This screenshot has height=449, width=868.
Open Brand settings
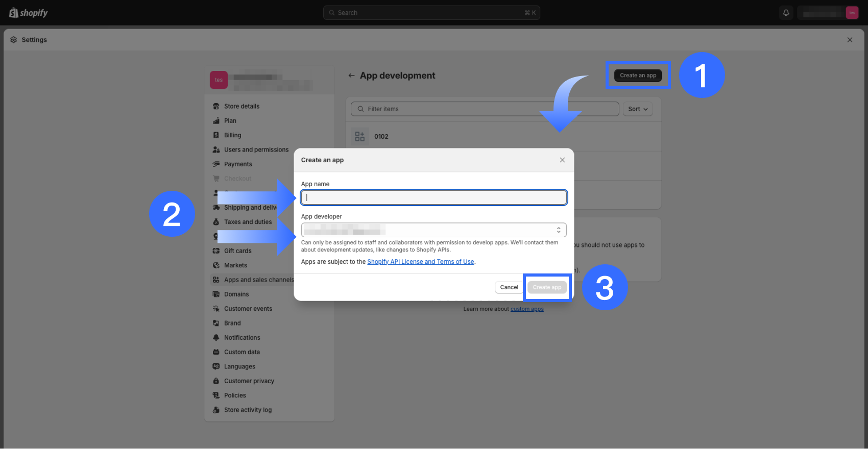click(232, 323)
